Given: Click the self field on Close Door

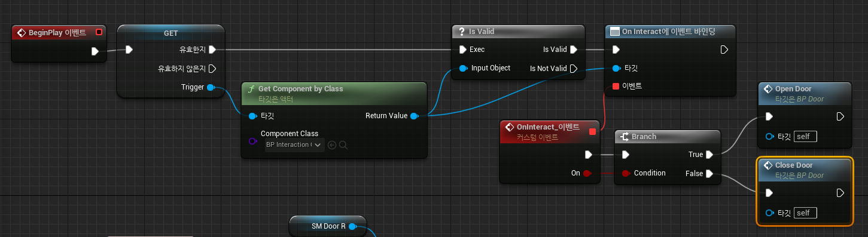Looking at the screenshot, I should click(805, 213).
